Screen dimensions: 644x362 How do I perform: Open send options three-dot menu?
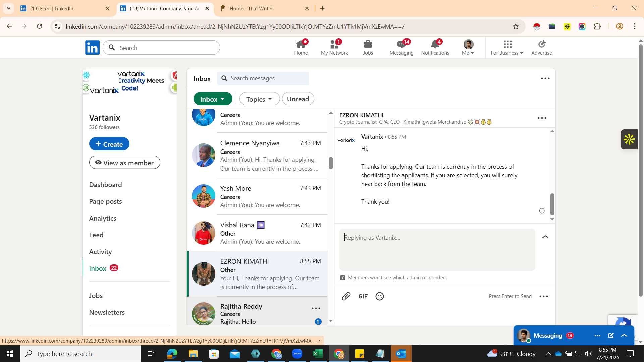click(544, 296)
